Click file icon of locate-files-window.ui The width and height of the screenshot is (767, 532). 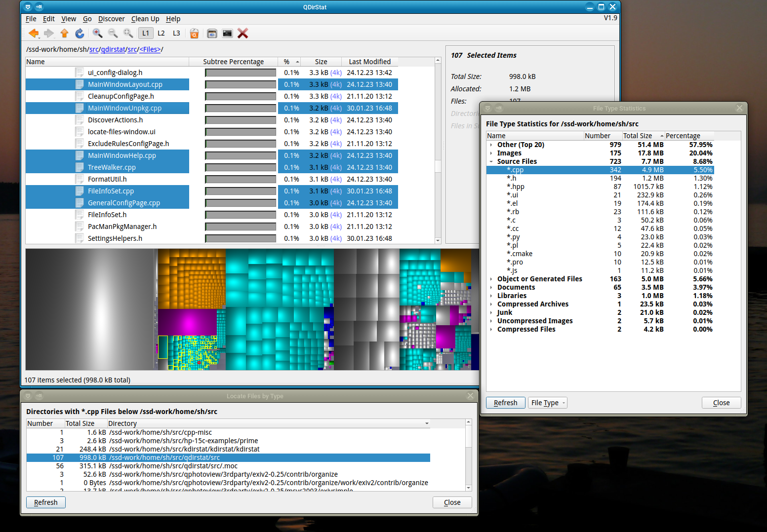click(79, 132)
